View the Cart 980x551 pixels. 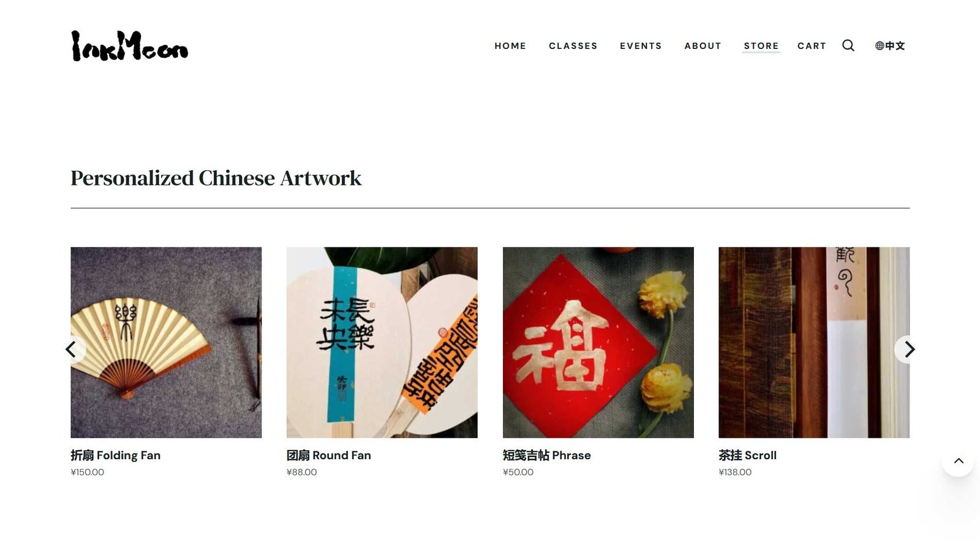812,46
